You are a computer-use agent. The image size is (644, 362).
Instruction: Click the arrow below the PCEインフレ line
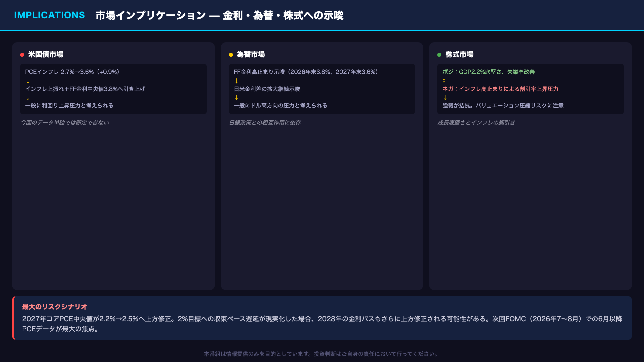[28, 81]
